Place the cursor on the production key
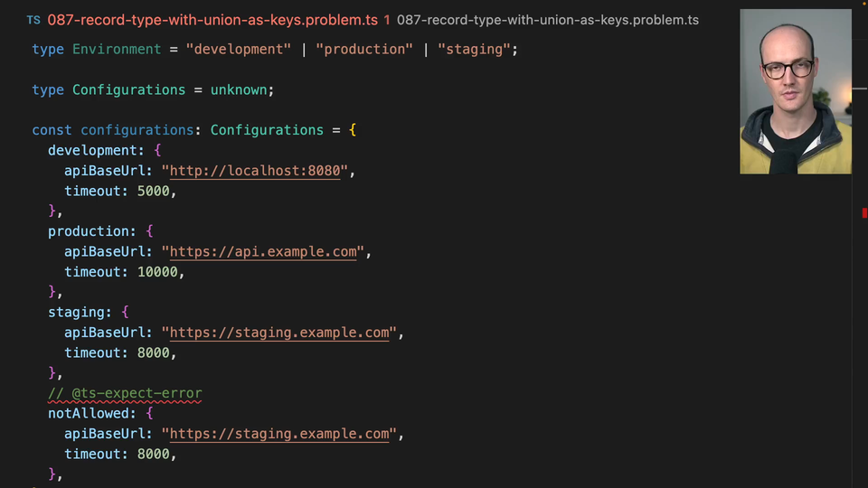868x488 pixels. point(88,231)
